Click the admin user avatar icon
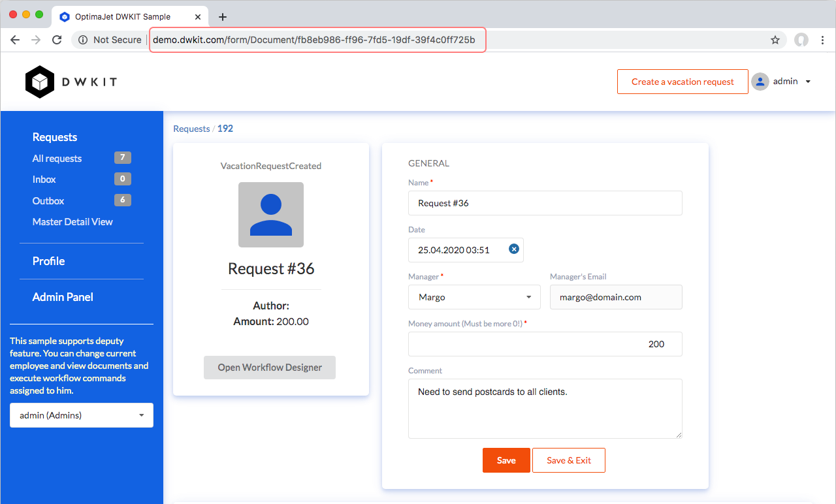The height and width of the screenshot is (504, 836). click(x=760, y=82)
